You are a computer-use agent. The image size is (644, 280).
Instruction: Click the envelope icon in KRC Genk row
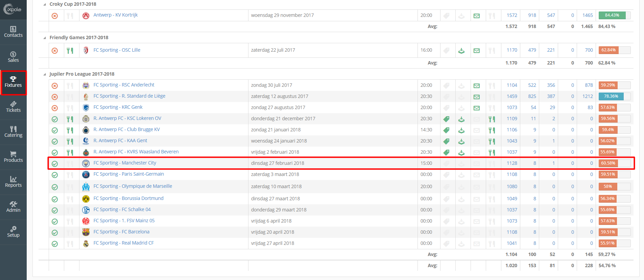(x=477, y=108)
